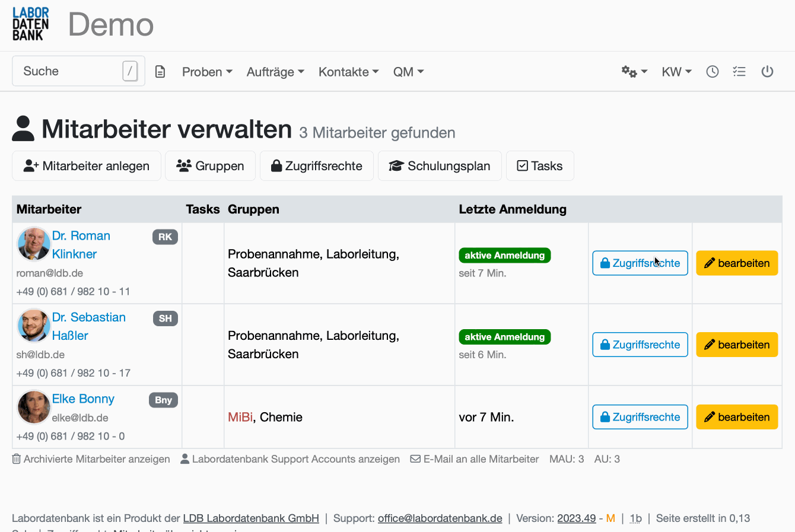The height and width of the screenshot is (532, 795).
Task: Open Zugriffsrechte for Elke Bonny
Action: tap(640, 417)
